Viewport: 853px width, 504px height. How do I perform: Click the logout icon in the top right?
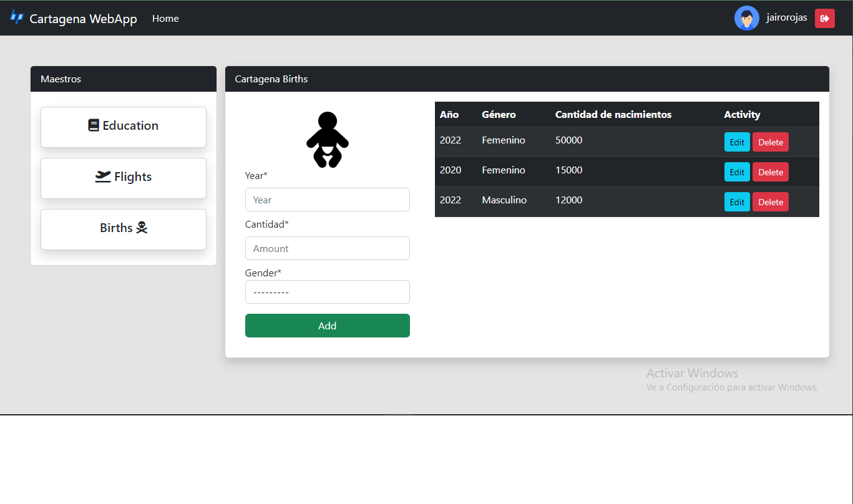point(824,18)
